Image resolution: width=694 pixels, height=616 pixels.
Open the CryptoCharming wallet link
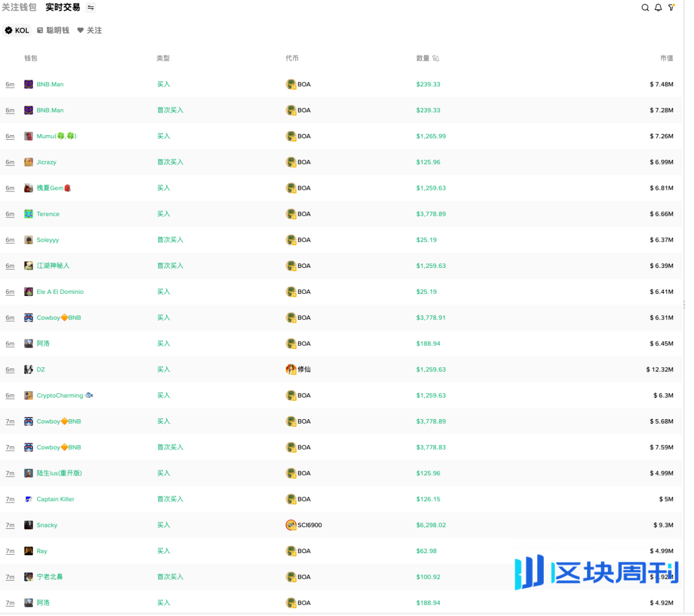[60, 396]
